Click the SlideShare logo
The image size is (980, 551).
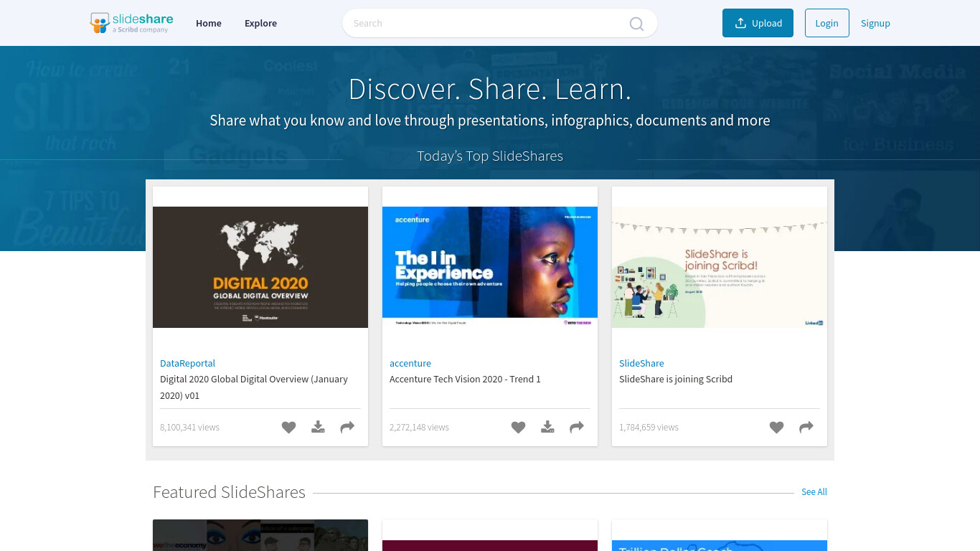[x=131, y=23]
